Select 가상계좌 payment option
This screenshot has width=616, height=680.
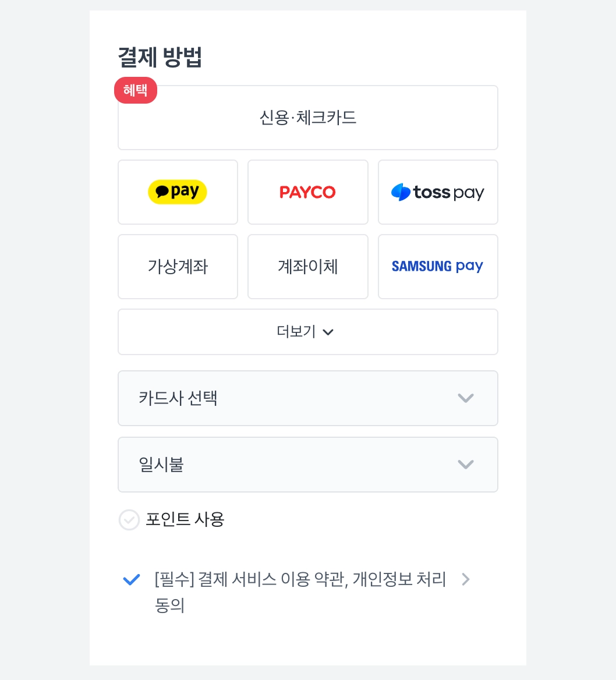tap(178, 267)
